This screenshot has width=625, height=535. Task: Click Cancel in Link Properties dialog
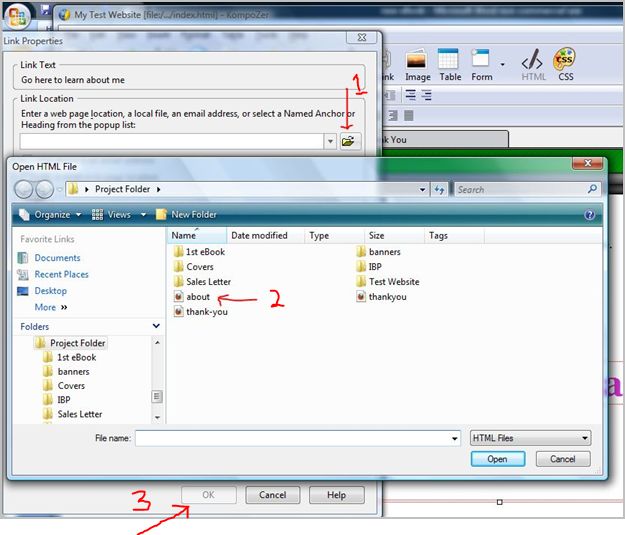[x=272, y=495]
